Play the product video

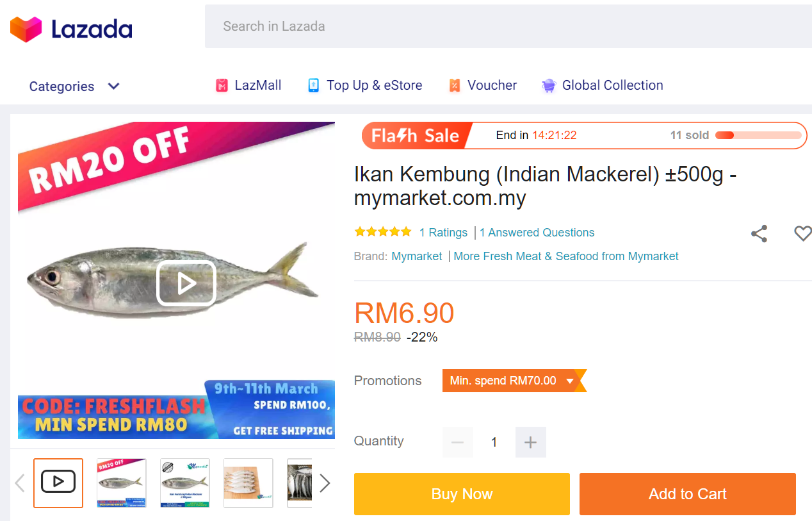click(186, 282)
